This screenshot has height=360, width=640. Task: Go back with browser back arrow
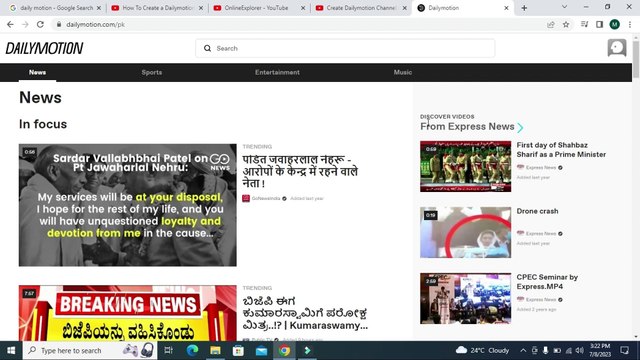pyautogui.click(x=10, y=24)
